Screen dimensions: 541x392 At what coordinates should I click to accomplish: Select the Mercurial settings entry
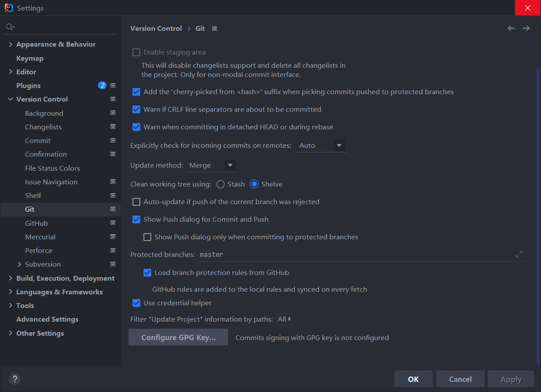40,237
